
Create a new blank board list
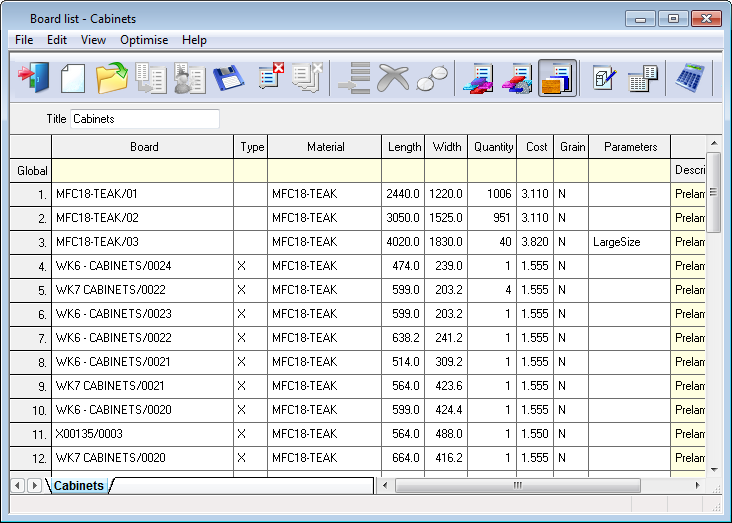[x=73, y=78]
